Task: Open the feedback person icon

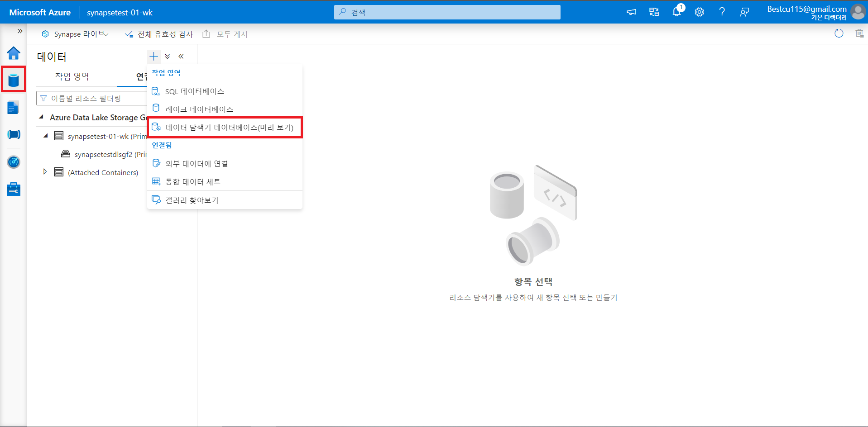Action: [x=744, y=12]
